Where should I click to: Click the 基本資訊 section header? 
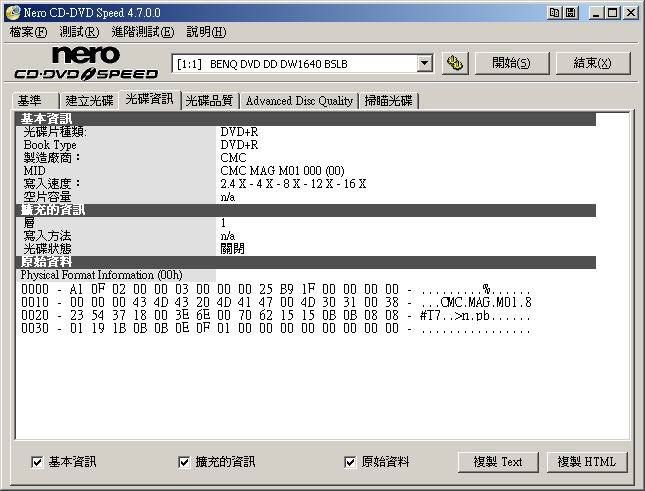click(x=306, y=119)
